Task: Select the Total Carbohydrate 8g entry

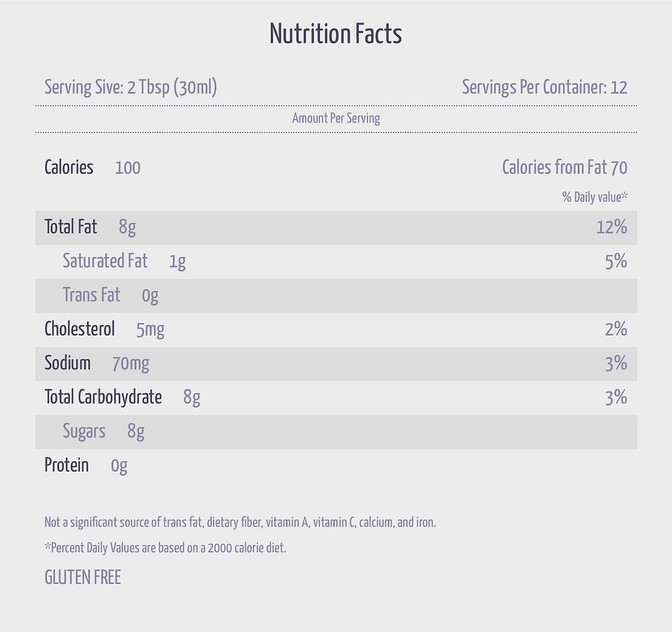Action: coord(123,398)
